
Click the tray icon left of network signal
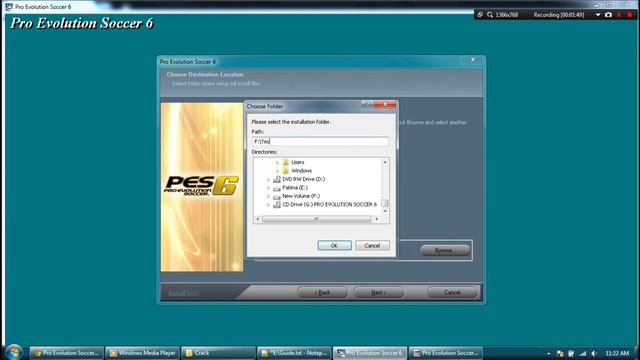pos(571,353)
